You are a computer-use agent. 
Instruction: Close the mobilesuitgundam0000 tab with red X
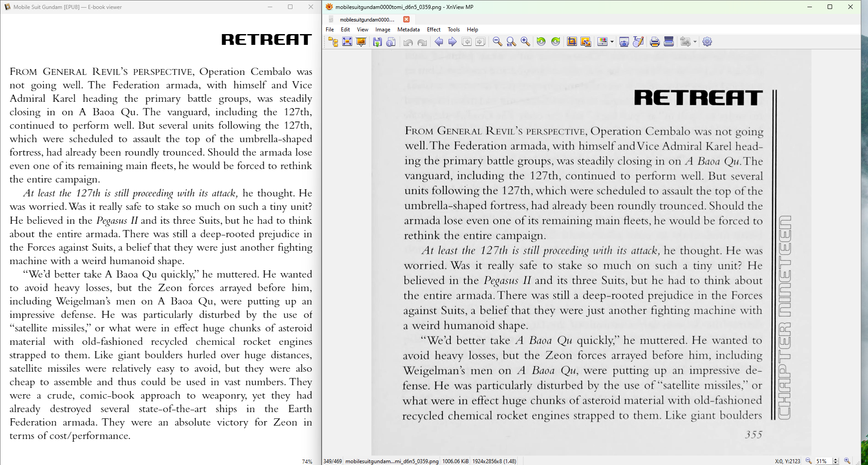tap(406, 19)
